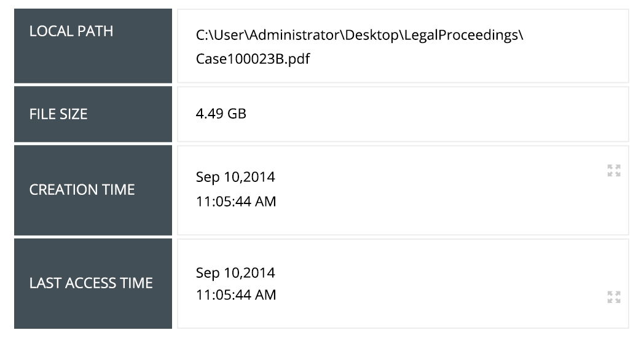Click the last access 11:05:44 AM text
The width and height of the screenshot is (644, 338).
(x=236, y=295)
